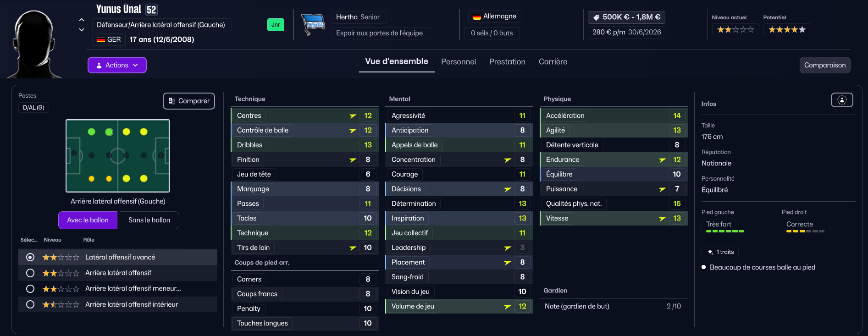Click the D/AL (G) position tag
This screenshot has width=868, height=336.
click(33, 108)
